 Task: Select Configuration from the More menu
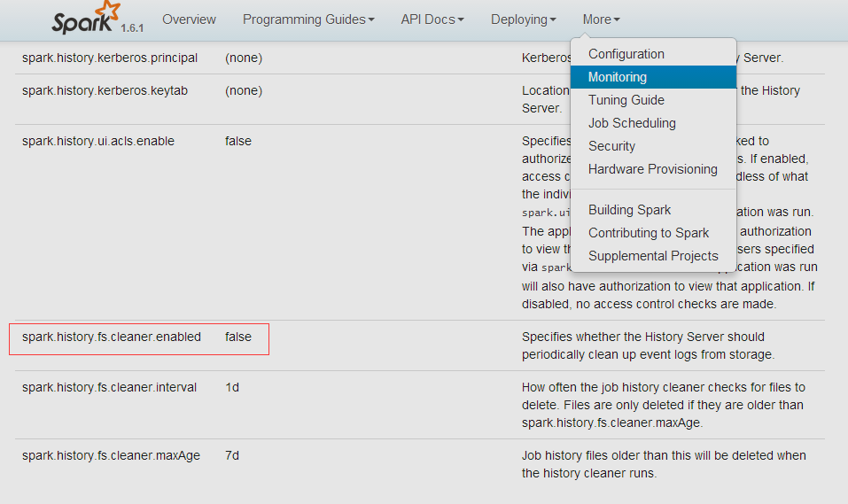(x=653, y=54)
